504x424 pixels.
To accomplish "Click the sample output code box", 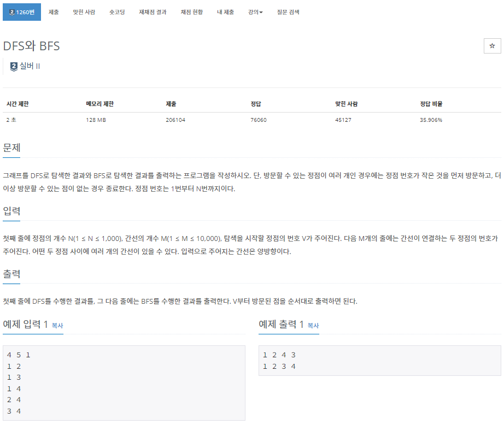I will [379, 361].
